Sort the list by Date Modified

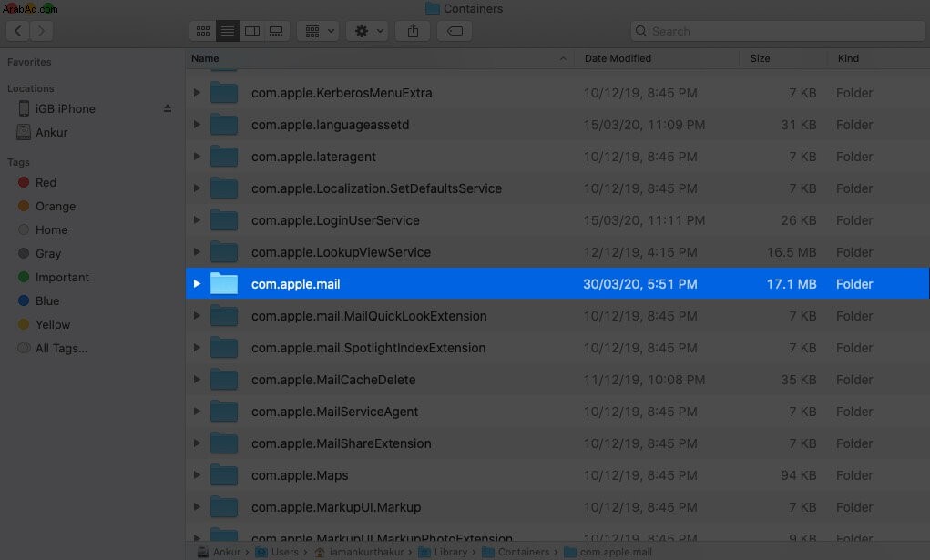[657, 58]
